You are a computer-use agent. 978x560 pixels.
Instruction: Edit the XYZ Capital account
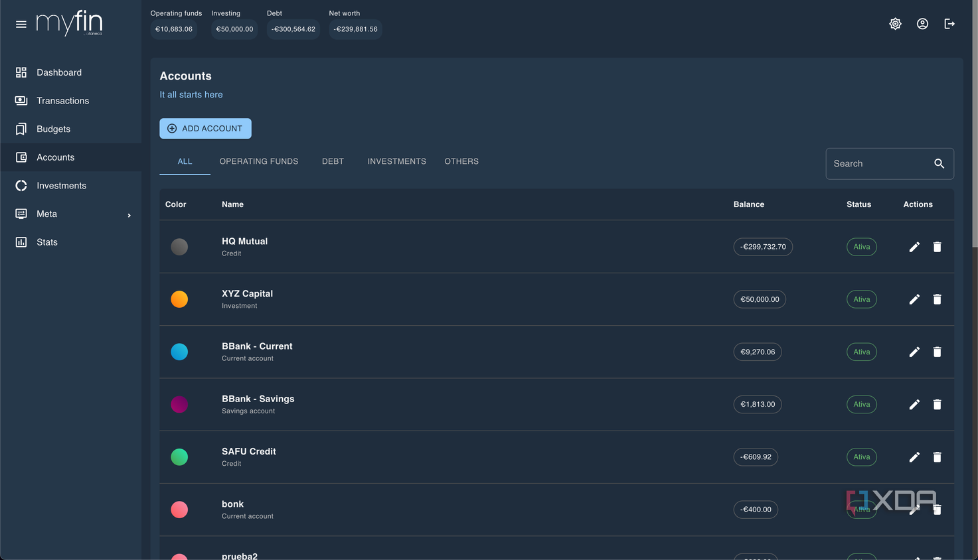pyautogui.click(x=914, y=299)
